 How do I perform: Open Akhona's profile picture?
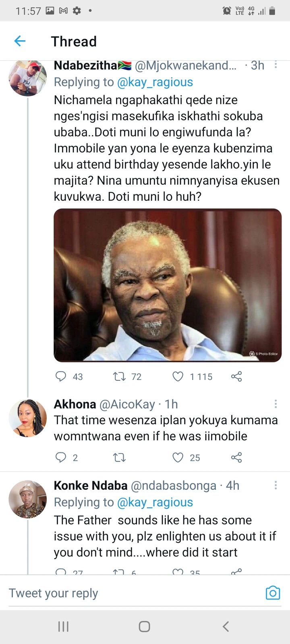(28, 418)
